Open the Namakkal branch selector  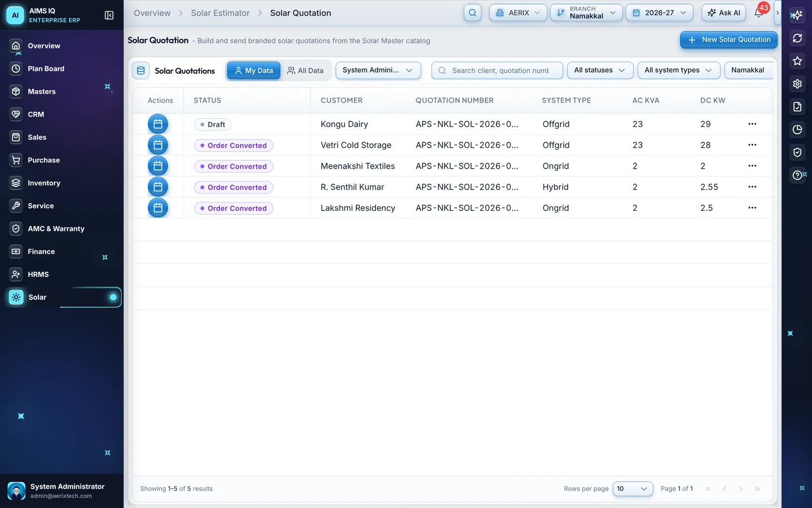[x=586, y=13]
